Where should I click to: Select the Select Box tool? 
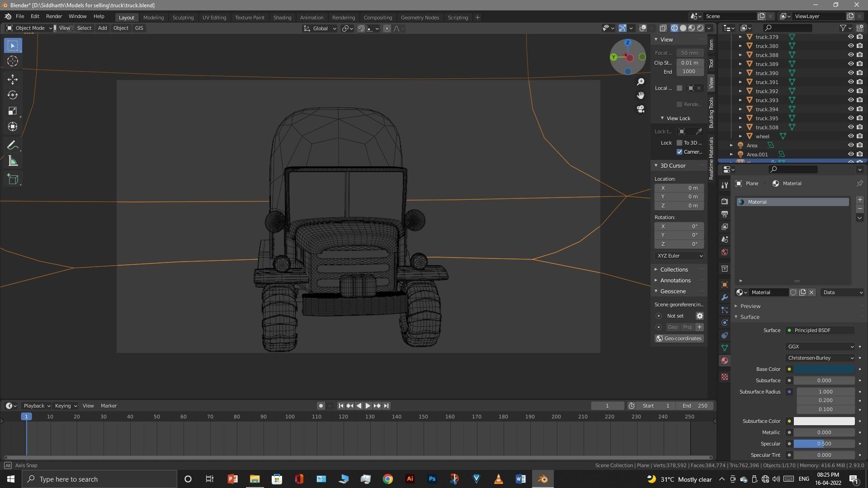pyautogui.click(x=13, y=46)
